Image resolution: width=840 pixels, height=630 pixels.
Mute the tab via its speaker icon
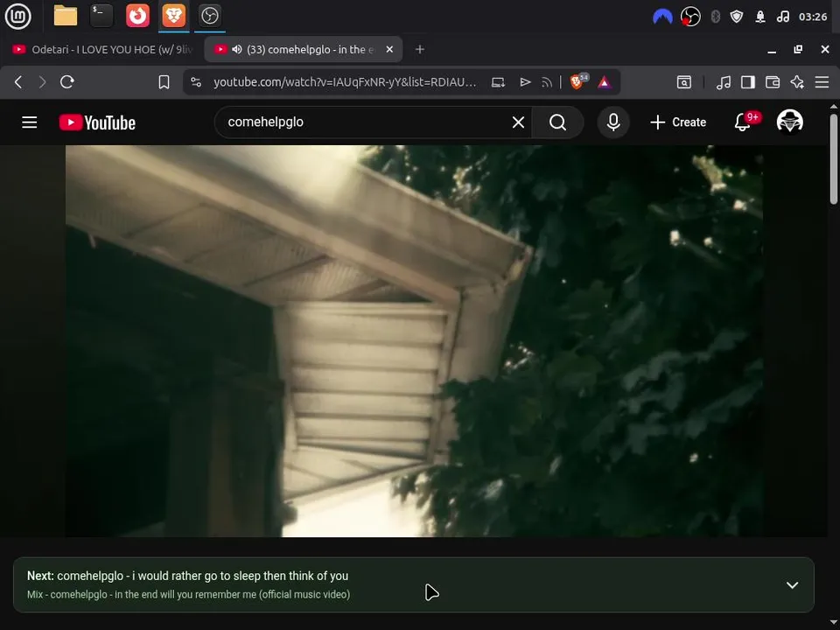(237, 49)
